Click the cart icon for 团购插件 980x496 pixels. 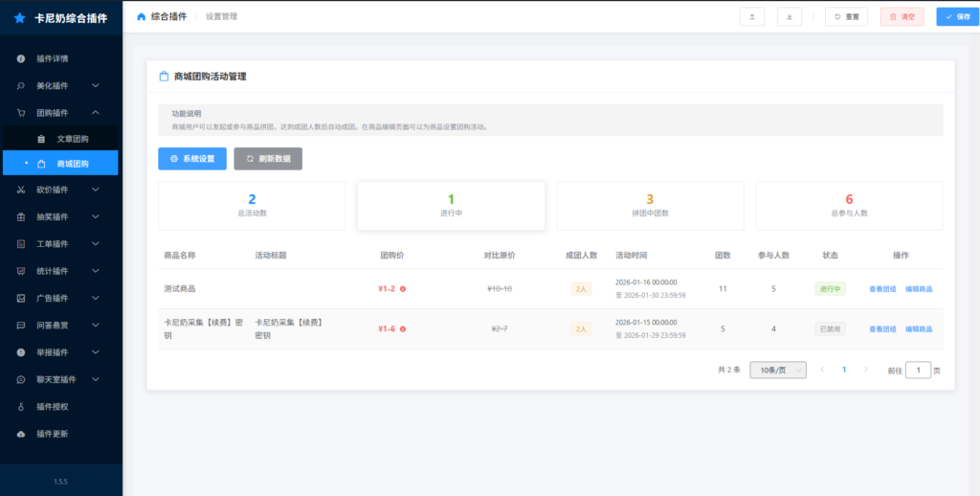21,113
